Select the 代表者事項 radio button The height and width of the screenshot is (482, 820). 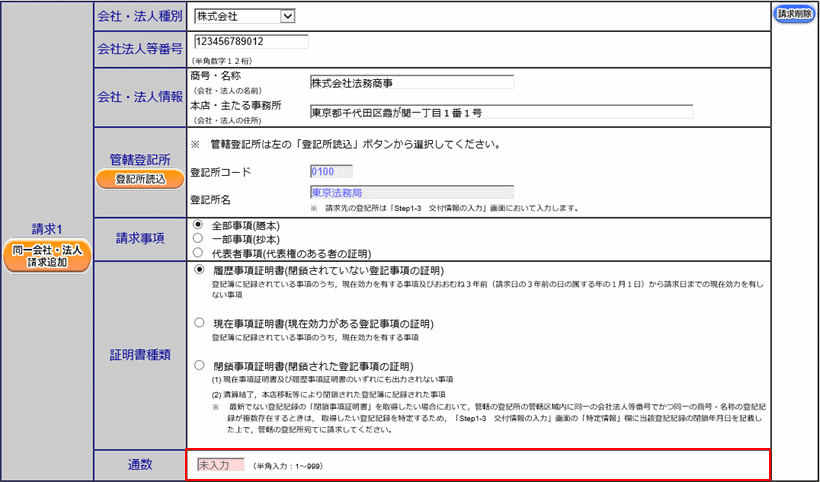[x=198, y=253]
